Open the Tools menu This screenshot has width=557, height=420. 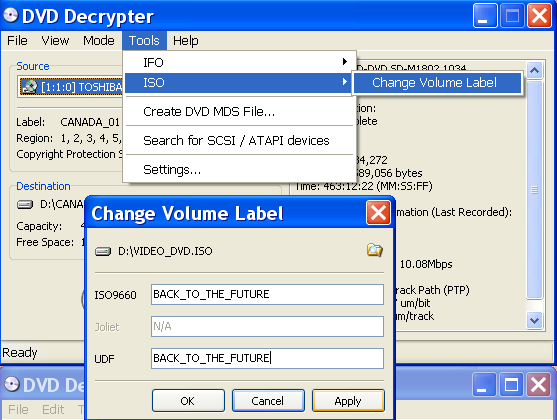point(144,41)
